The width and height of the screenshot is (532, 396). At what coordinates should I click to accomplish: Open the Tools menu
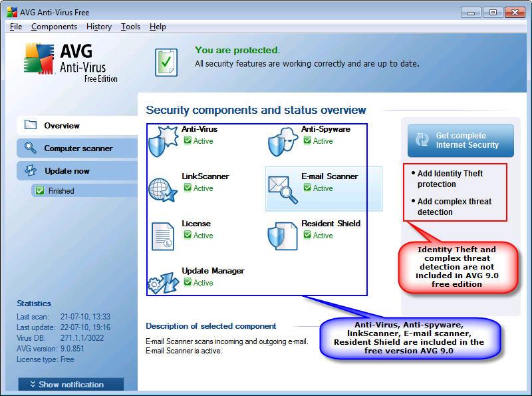coord(130,27)
